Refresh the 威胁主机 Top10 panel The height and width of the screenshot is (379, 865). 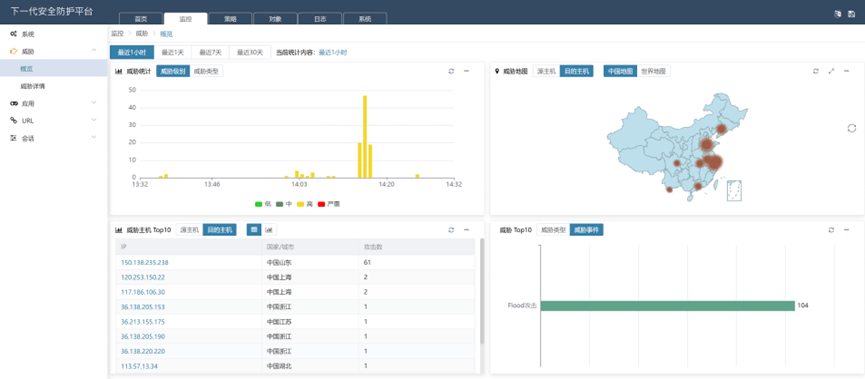[x=451, y=229]
